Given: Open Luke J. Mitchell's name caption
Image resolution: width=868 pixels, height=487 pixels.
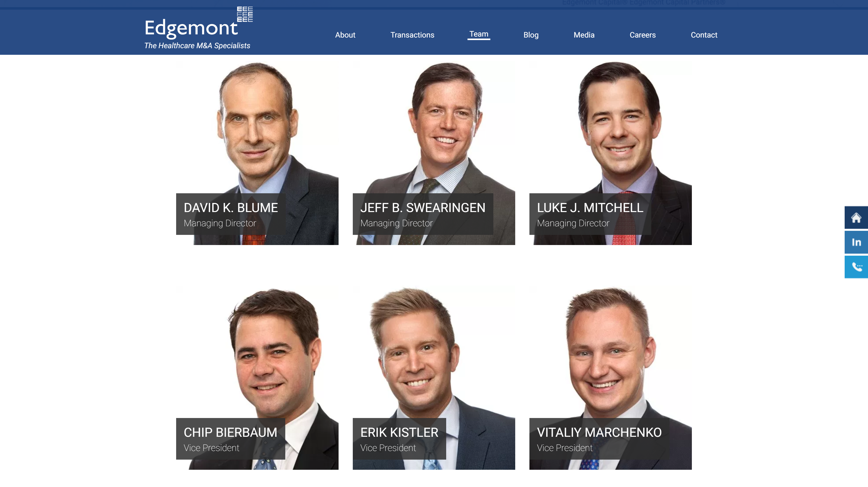Looking at the screenshot, I should [x=590, y=208].
